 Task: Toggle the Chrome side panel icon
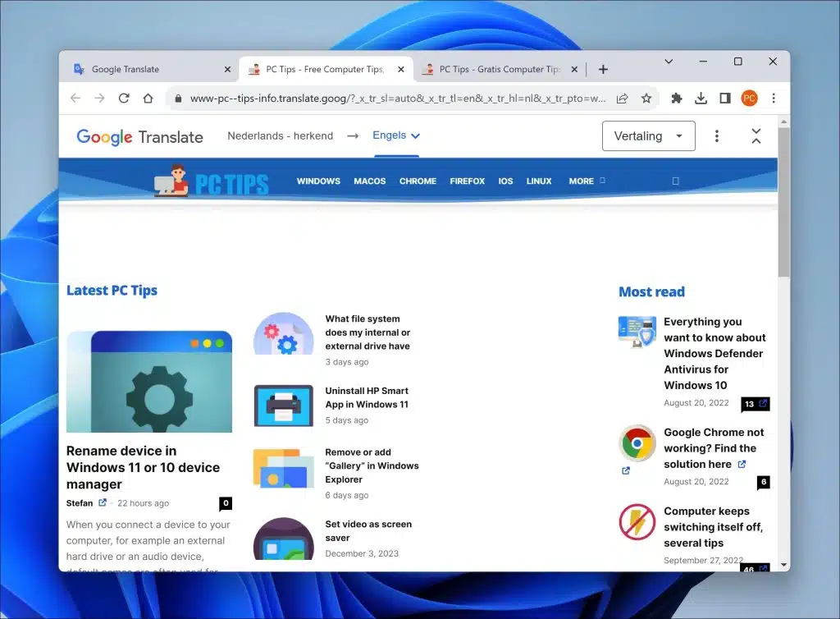click(725, 99)
